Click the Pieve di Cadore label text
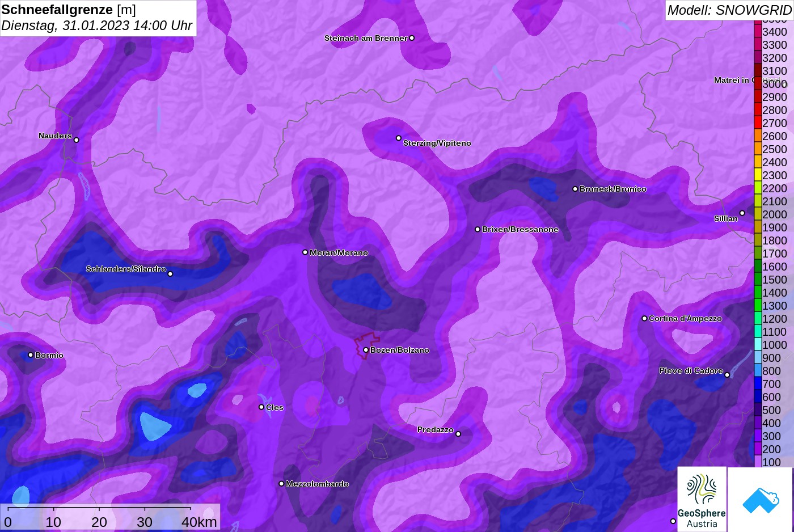This screenshot has width=794, height=532. (x=691, y=370)
